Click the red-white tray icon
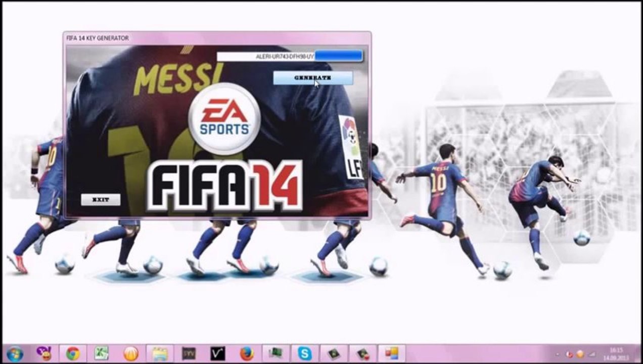The width and height of the screenshot is (643, 364). tap(569, 354)
